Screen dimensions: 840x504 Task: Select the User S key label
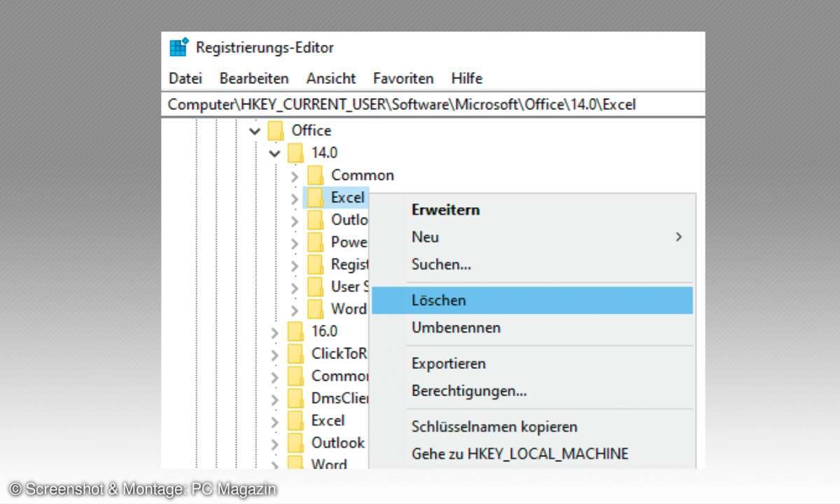pyautogui.click(x=349, y=287)
